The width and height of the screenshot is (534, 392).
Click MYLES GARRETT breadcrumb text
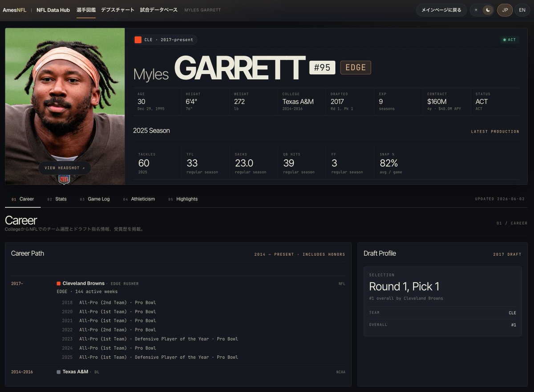(202, 10)
